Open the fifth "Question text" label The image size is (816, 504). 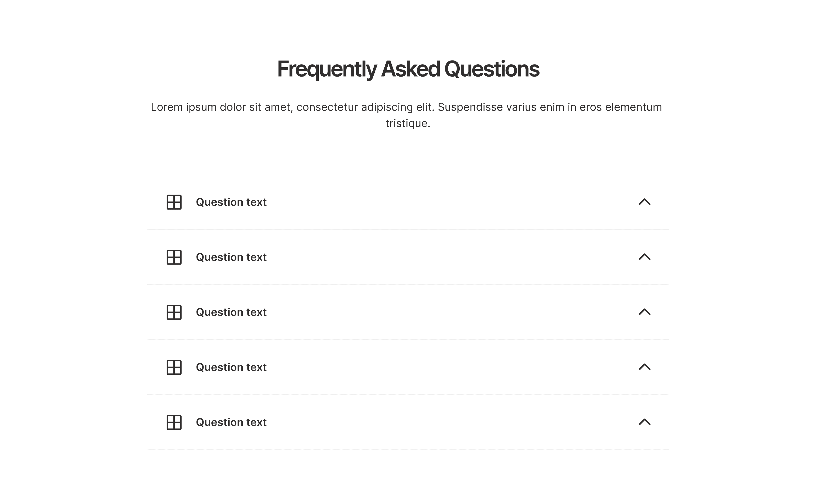click(231, 422)
